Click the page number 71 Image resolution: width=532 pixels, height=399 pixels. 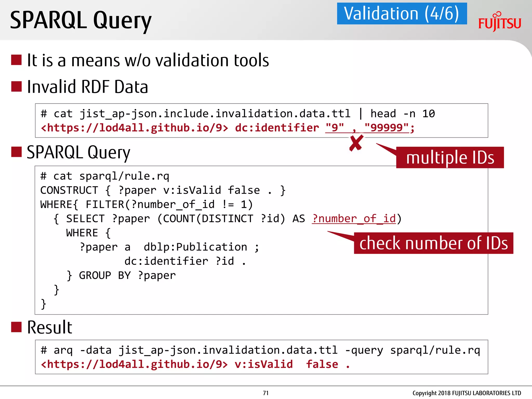click(266, 393)
